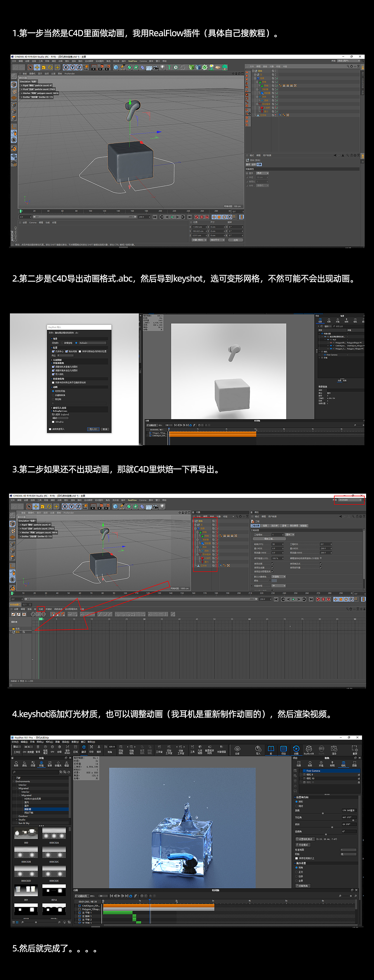Open Up axis Y dropdown in import dialog
374x980 pixels.
coord(65,355)
